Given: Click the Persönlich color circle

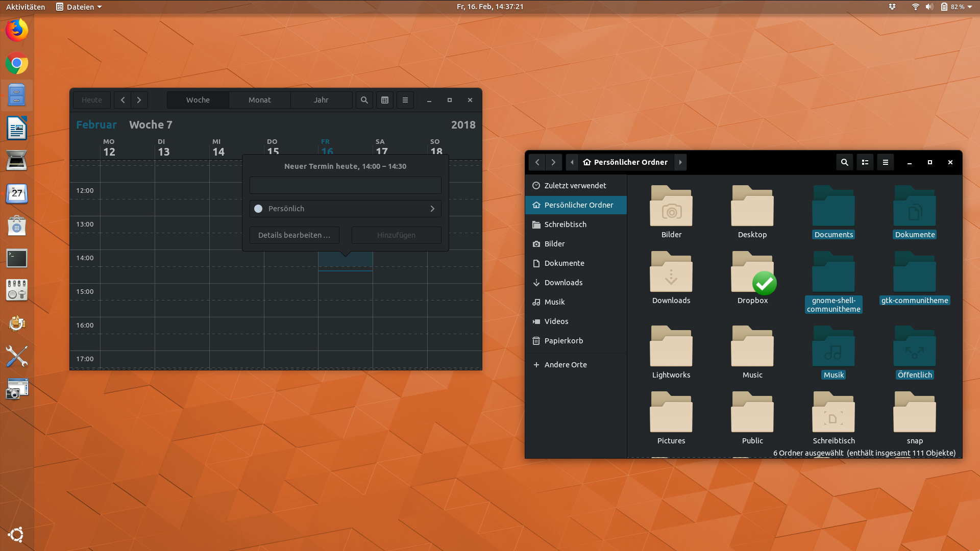Looking at the screenshot, I should coord(258,209).
